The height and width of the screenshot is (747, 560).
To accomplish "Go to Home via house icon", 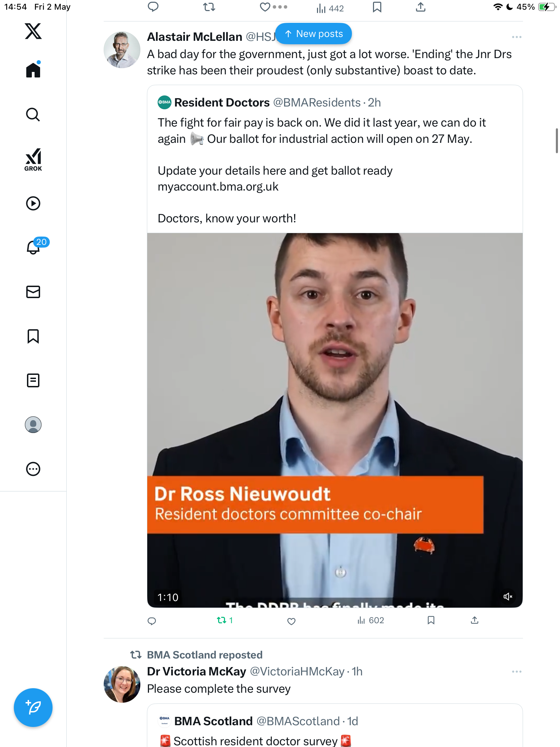I will (33, 70).
